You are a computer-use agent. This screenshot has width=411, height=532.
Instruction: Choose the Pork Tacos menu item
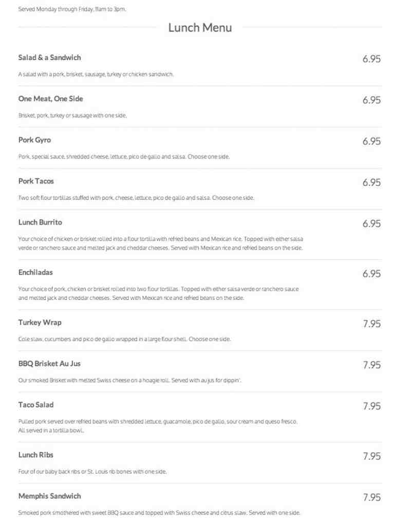[36, 181]
